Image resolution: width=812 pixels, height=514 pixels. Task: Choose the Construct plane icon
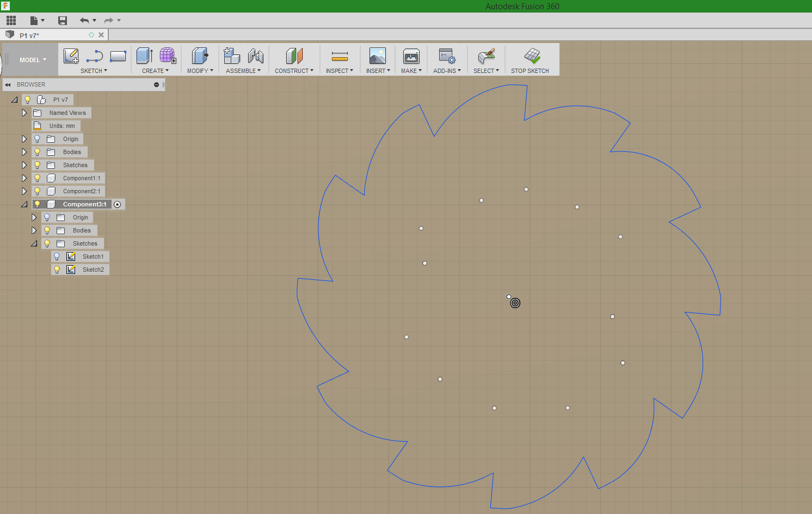[x=294, y=56]
